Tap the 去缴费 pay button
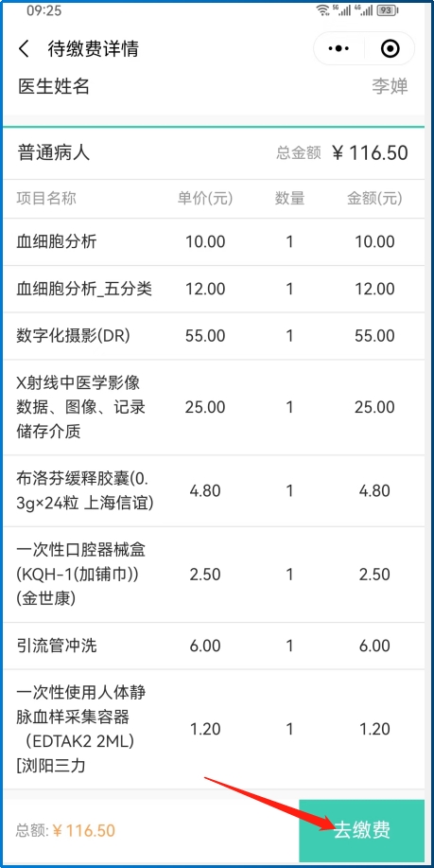 coord(361,830)
